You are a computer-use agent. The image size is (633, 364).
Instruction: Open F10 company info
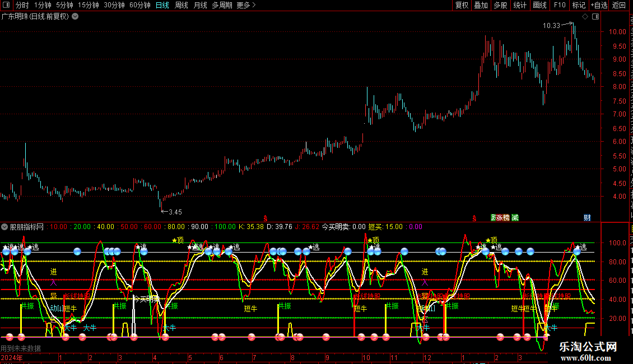[560, 5]
